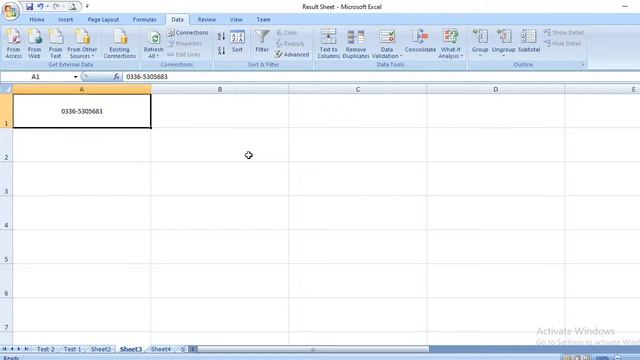Switch to the Home tab
Screen dimensions: 640x360
point(37,19)
